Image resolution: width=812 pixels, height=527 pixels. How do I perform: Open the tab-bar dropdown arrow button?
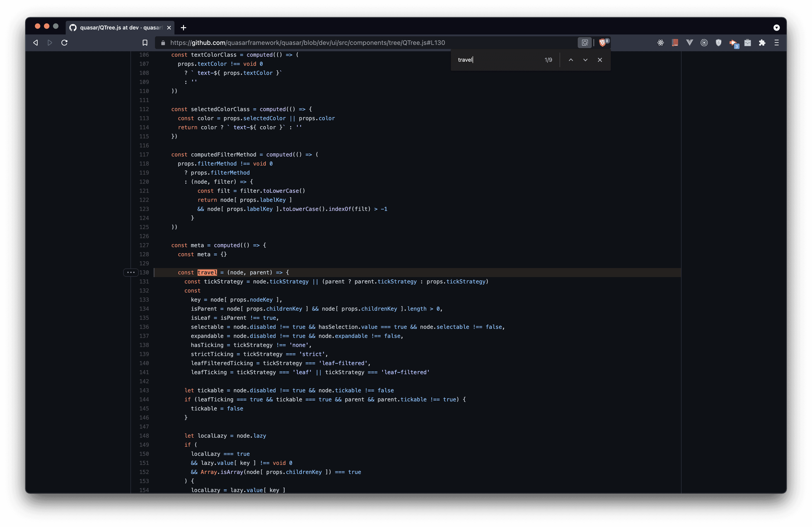pos(776,28)
